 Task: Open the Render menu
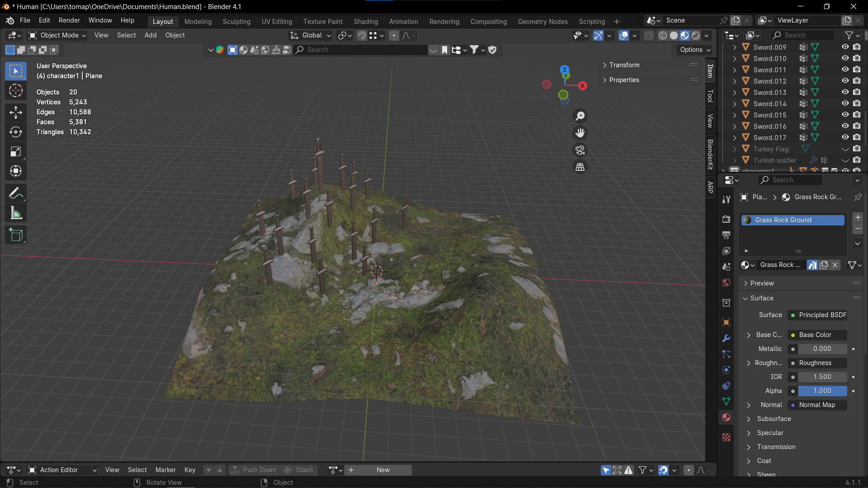(x=69, y=20)
